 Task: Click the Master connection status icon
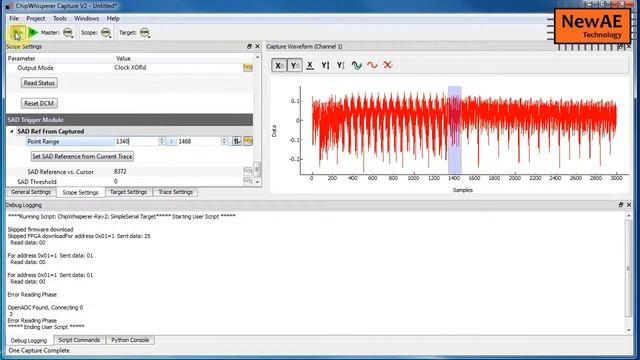[x=67, y=32]
